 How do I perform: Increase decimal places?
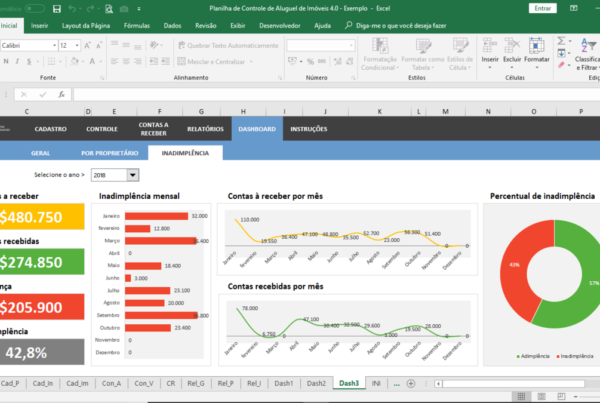point(337,61)
